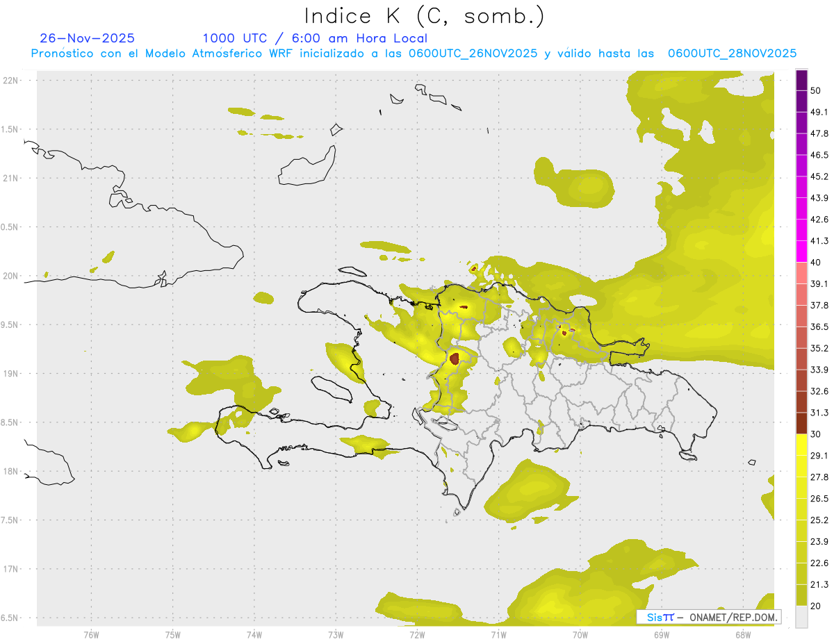Click the dark brown swatch between 30 and 31.3
The width and height of the screenshot is (834, 644).
[801, 423]
